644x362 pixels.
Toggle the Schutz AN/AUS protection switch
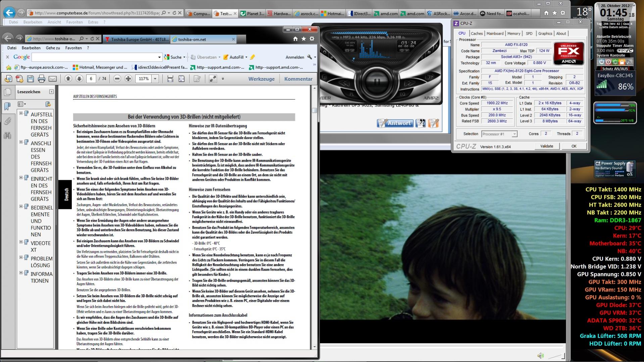coord(615,68)
